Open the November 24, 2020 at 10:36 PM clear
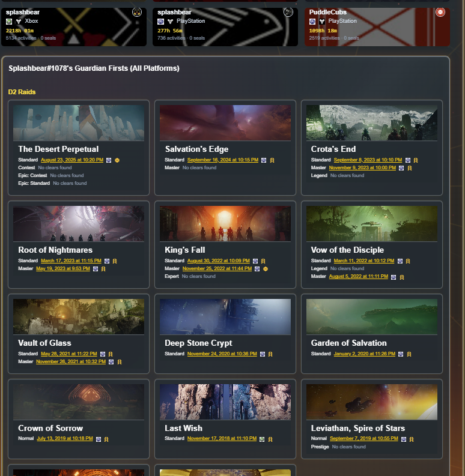Image resolution: width=465 pixels, height=476 pixels. tap(222, 354)
